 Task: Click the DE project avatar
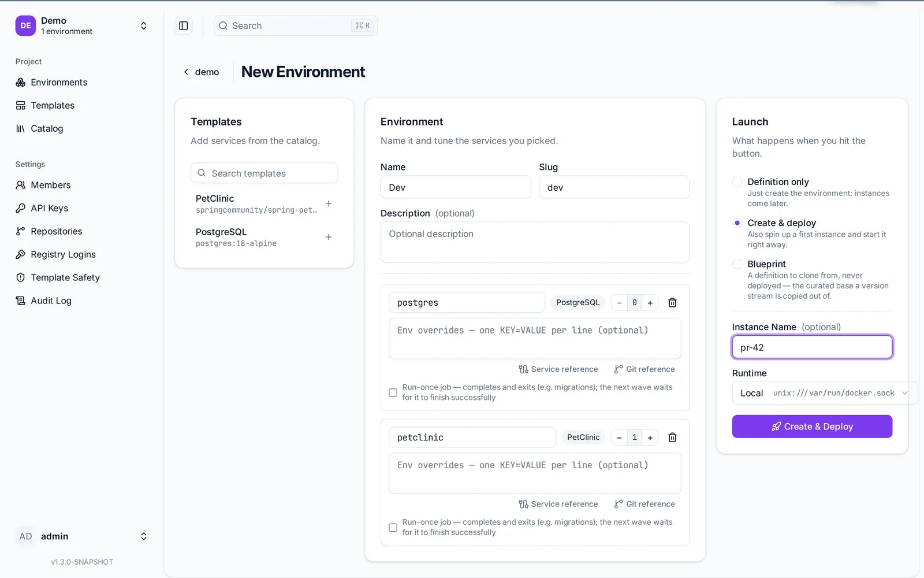(25, 25)
